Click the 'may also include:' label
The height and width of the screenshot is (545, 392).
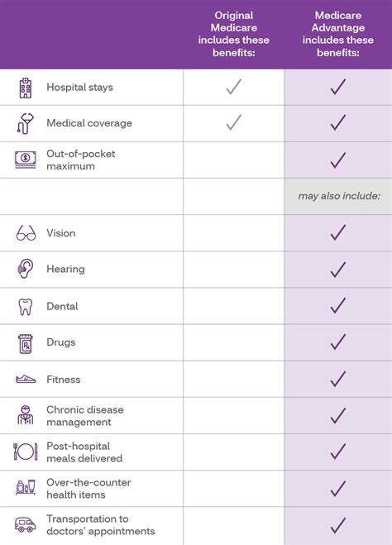[x=339, y=196]
